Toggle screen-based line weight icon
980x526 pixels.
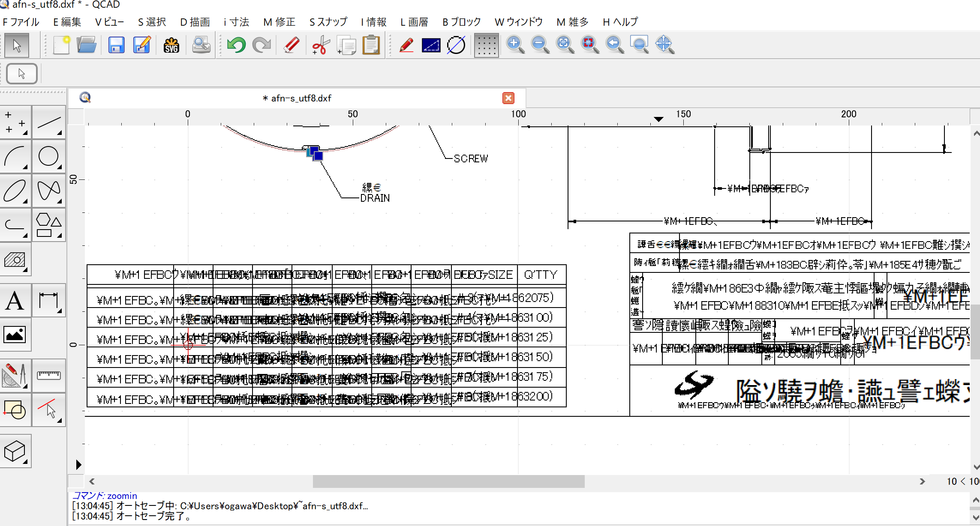[431, 45]
